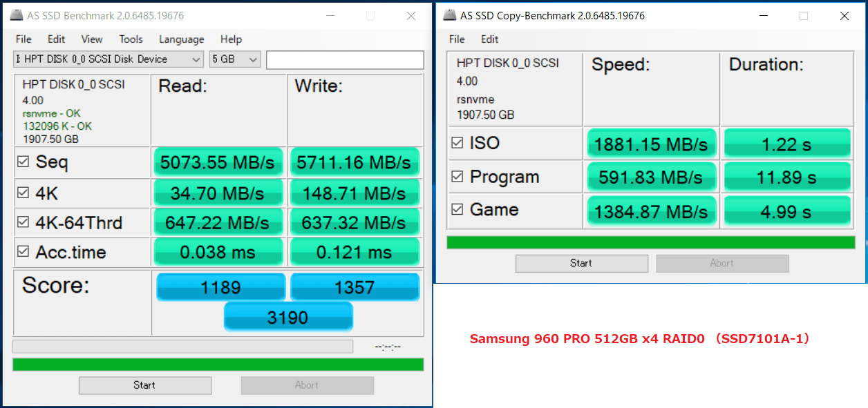Open the Edit menu in Copy-Benchmark window

click(490, 39)
